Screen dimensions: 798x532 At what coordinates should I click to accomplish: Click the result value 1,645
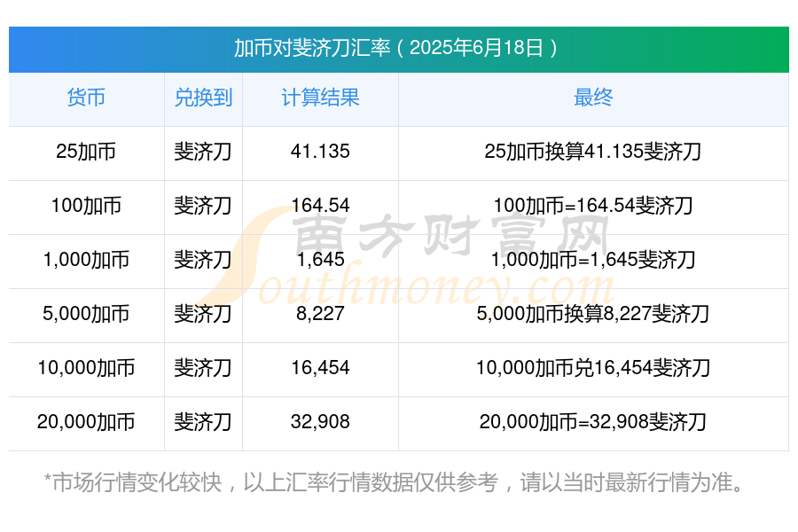tap(321, 260)
